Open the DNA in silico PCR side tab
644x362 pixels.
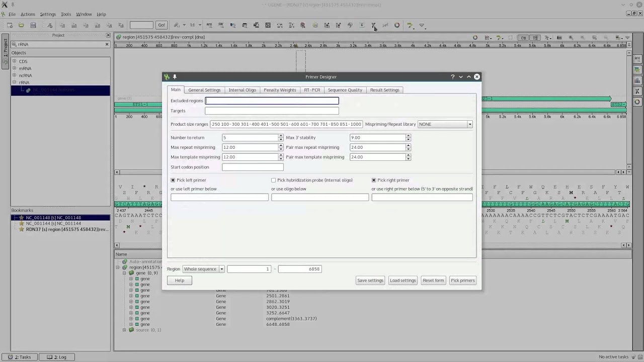click(637, 91)
